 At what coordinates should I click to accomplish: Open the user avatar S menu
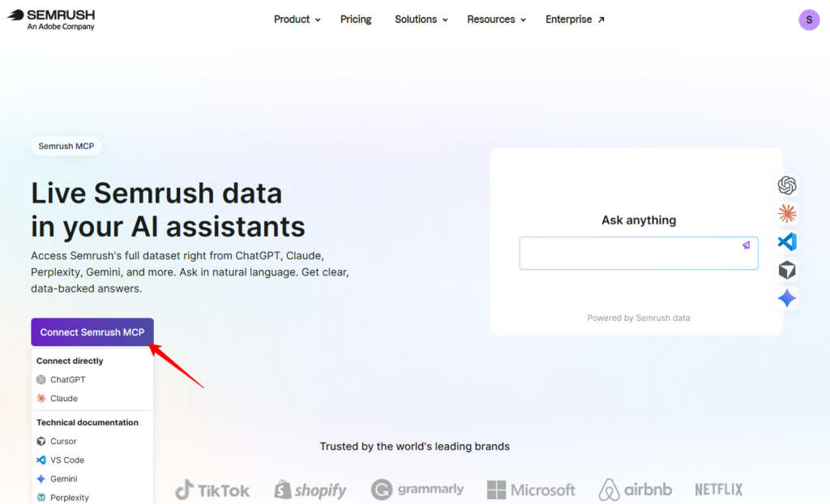[809, 20]
